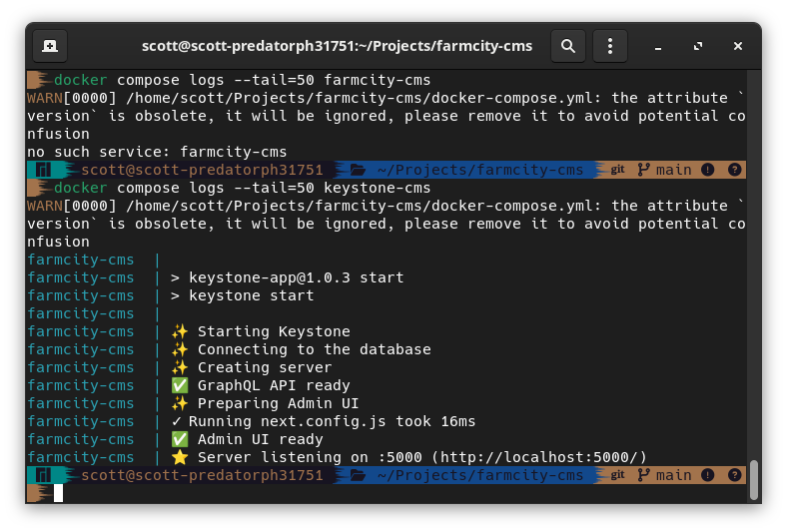Click the exclamation status icon in the upper prompt
The height and width of the screenshot is (532, 787).
point(708,170)
